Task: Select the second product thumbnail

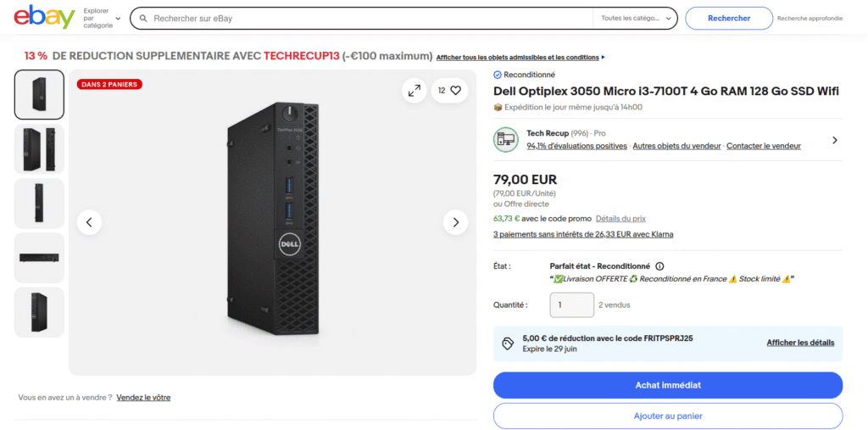Action: (x=39, y=149)
